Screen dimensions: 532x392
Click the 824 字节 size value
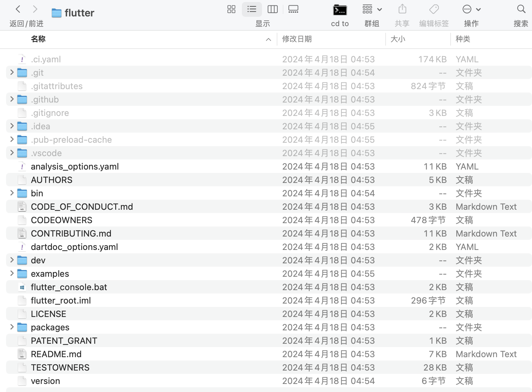coord(428,86)
